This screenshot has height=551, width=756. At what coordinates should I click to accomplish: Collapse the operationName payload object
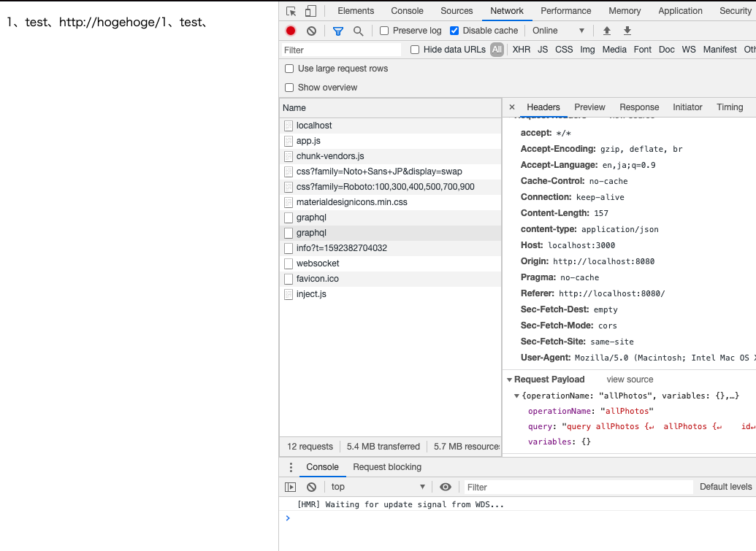(517, 396)
